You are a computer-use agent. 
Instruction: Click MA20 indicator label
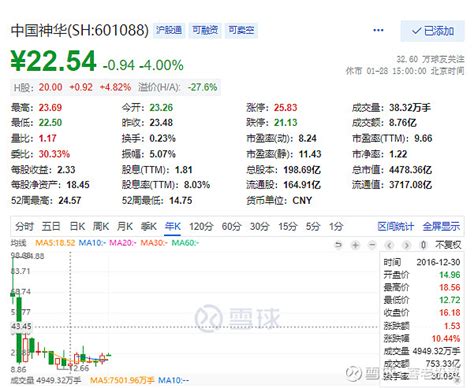coord(123,243)
